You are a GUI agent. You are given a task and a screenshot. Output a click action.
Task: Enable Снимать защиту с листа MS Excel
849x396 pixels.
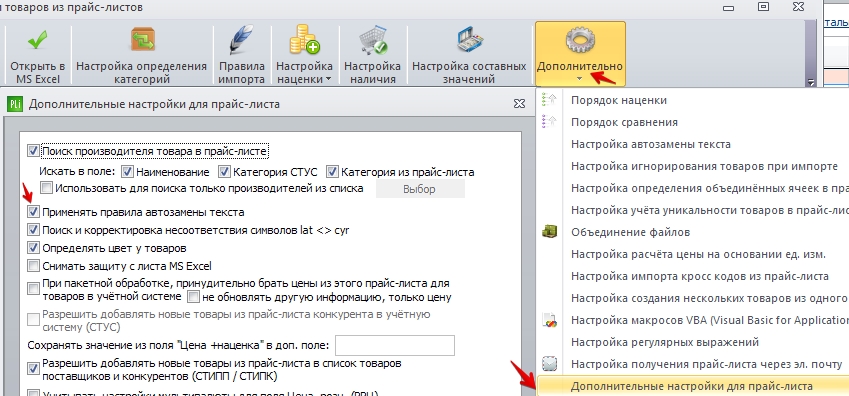34,266
